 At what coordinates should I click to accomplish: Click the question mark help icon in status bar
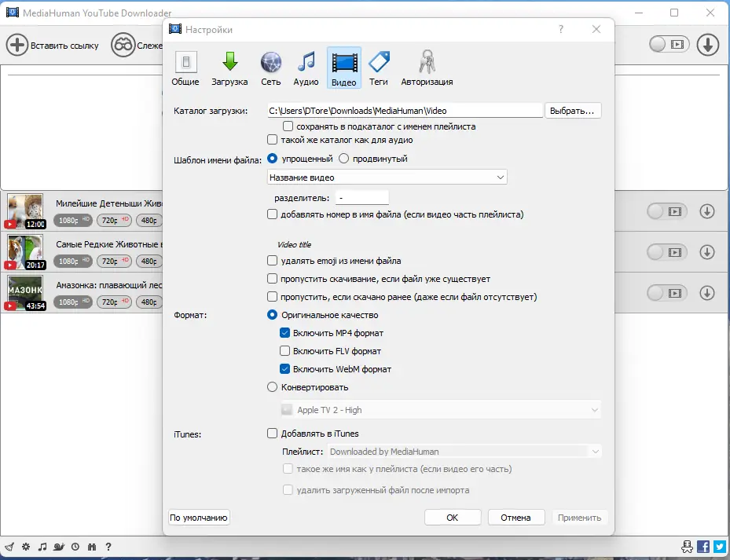(x=108, y=547)
